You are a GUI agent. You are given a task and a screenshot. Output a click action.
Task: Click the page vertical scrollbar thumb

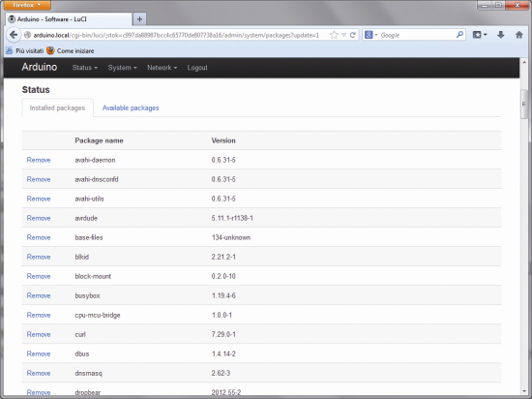coord(524,105)
